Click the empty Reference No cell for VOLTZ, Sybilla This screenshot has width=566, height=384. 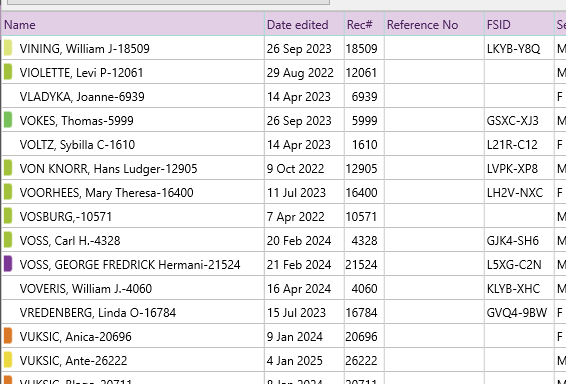pyautogui.click(x=434, y=144)
